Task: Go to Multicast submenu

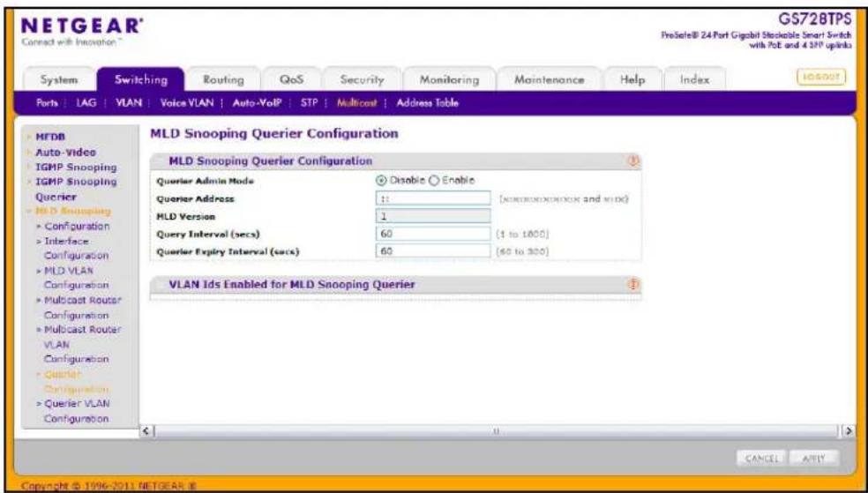Action: pos(356,103)
